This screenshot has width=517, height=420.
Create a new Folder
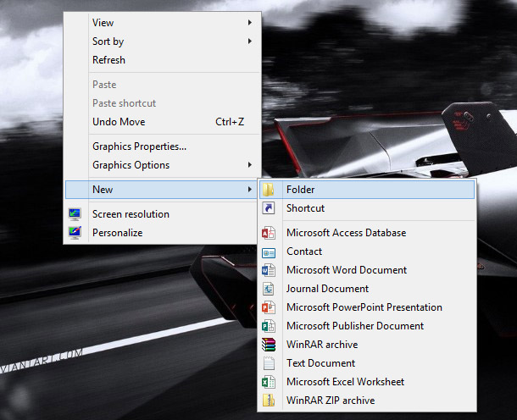(367, 190)
